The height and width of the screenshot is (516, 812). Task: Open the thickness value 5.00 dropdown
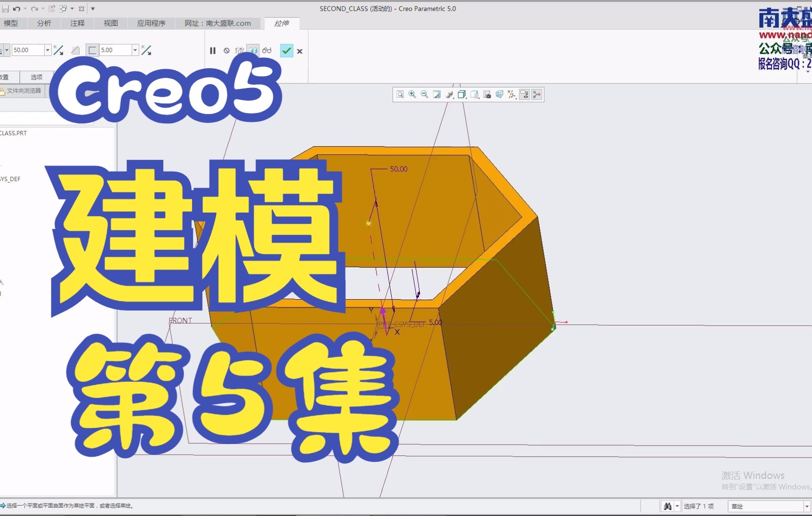coord(135,50)
